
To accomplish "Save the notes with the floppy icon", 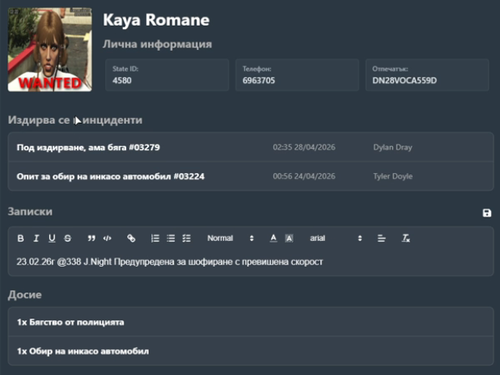I will pos(487,213).
